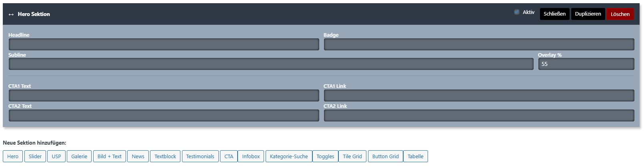The height and width of the screenshot is (167, 644).
Task: Click the CTA1 Text field
Action: click(164, 95)
